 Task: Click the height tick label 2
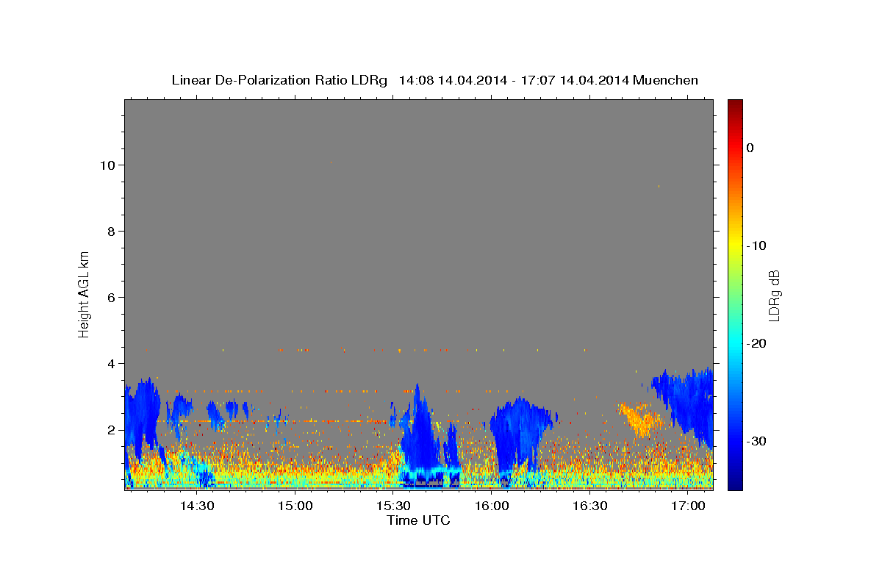(112, 429)
